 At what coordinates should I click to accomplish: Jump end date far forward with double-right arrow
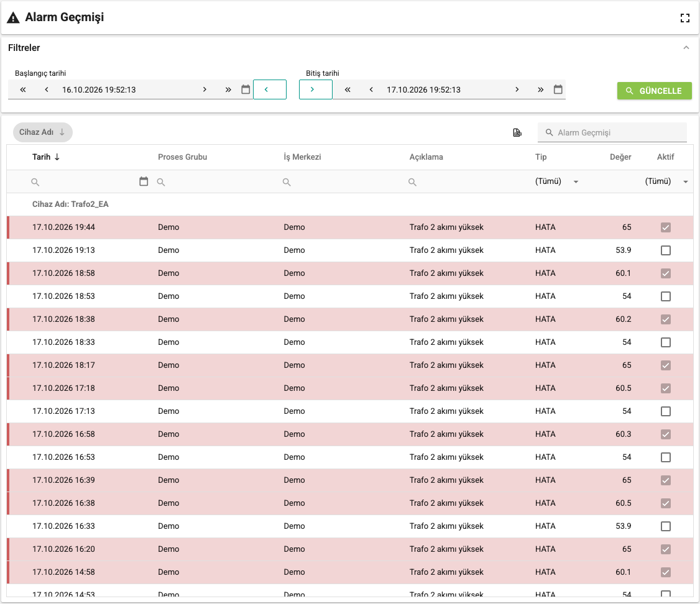[541, 89]
